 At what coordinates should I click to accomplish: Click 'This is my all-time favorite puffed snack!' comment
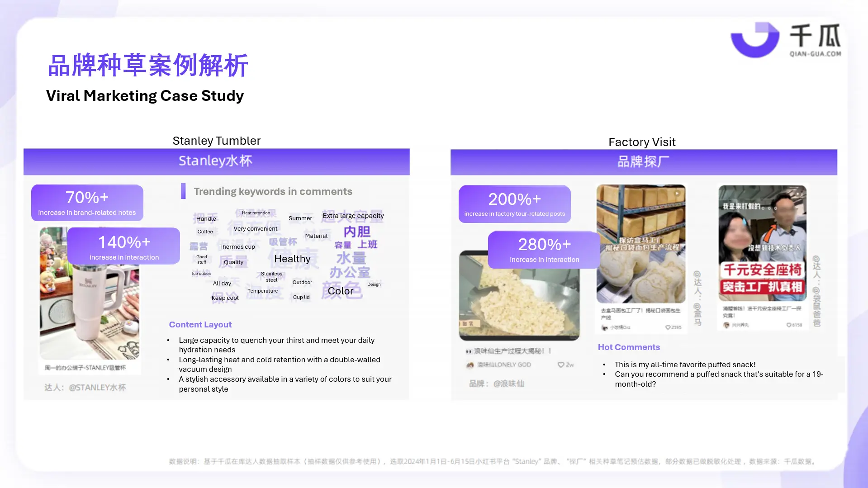[685, 365]
